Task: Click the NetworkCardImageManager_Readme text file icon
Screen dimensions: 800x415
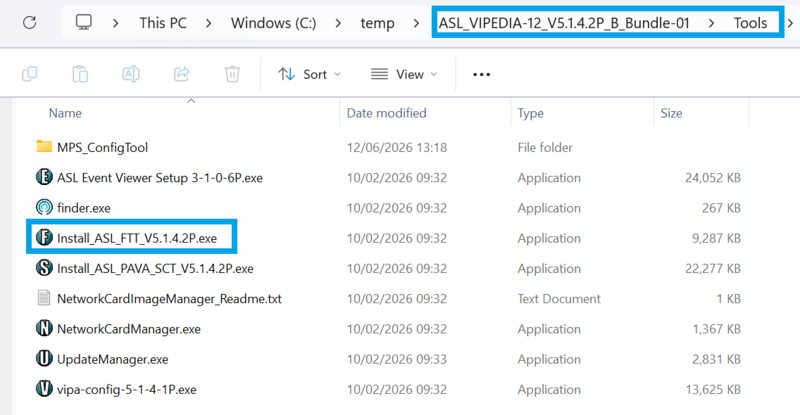Action: [x=44, y=298]
